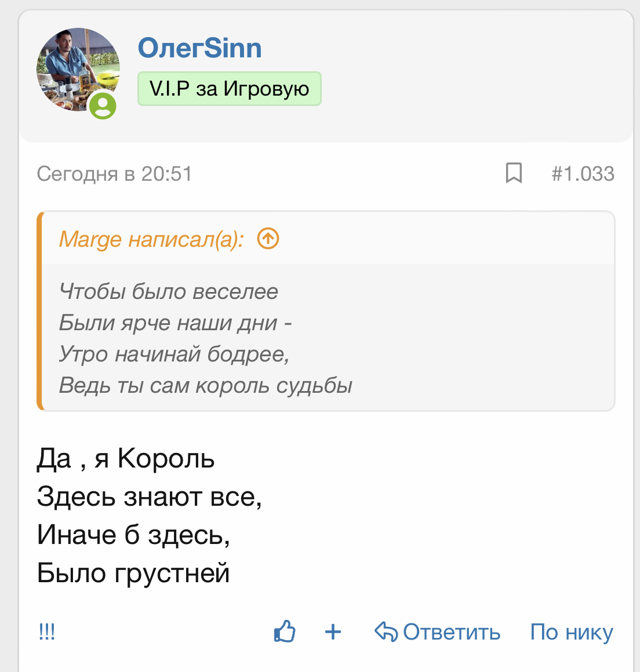This screenshot has width=640, height=672.
Task: Click the По нику link
Action: click(x=571, y=632)
